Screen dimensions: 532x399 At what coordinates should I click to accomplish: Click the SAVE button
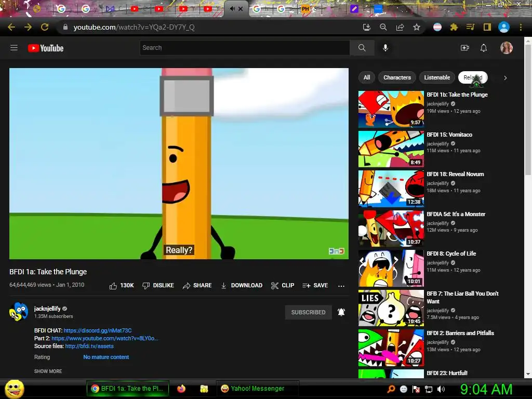pyautogui.click(x=315, y=286)
